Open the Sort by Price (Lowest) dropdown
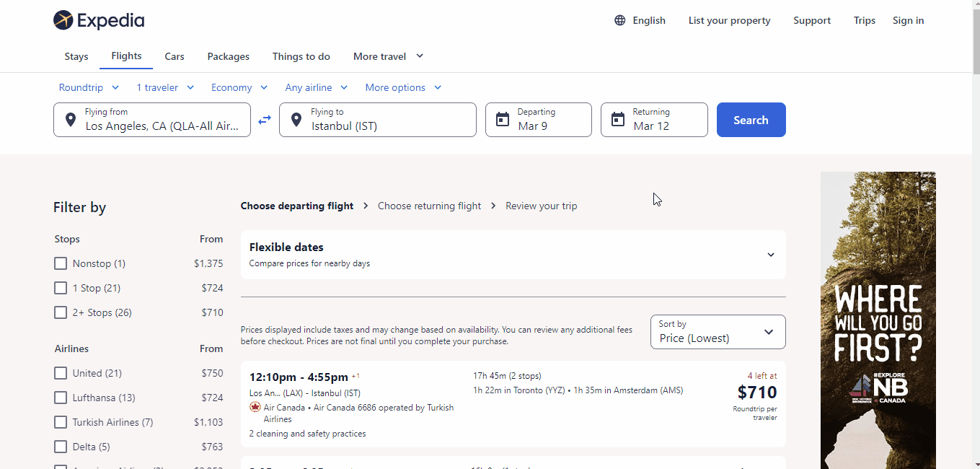 coord(718,332)
